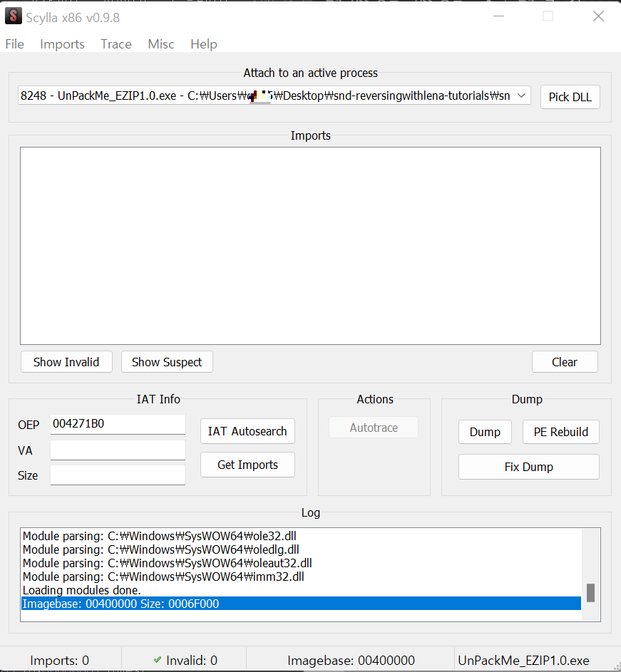Select log line ending with oledlg.dll
This screenshot has height=672, width=621.
(x=301, y=549)
